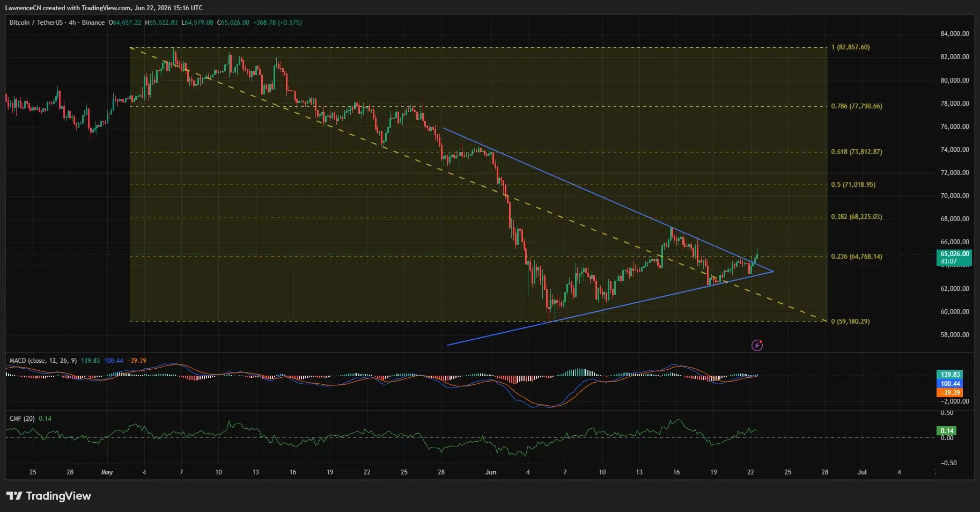Screen dimensions: 980x512
Task: Click the May label on time axis
Action: (x=107, y=472)
